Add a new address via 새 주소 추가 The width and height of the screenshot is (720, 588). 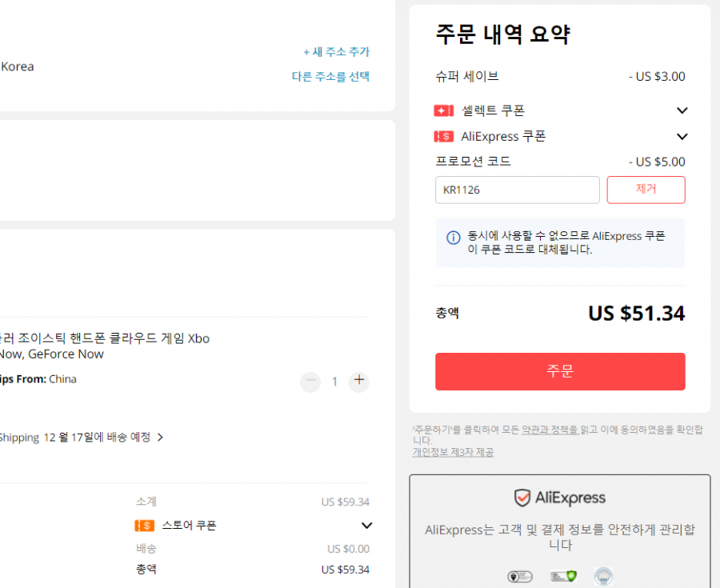point(336,52)
